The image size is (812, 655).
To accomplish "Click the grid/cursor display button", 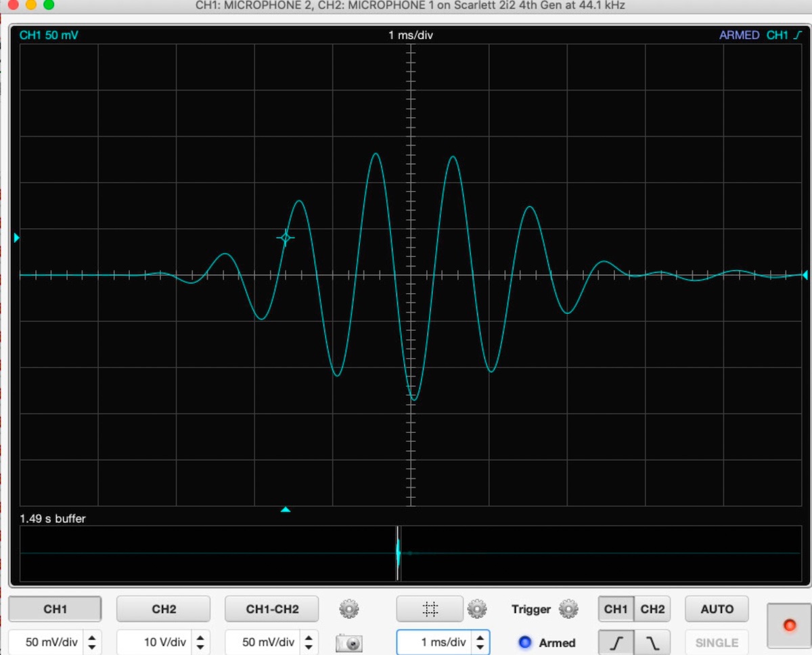I will 430,609.
